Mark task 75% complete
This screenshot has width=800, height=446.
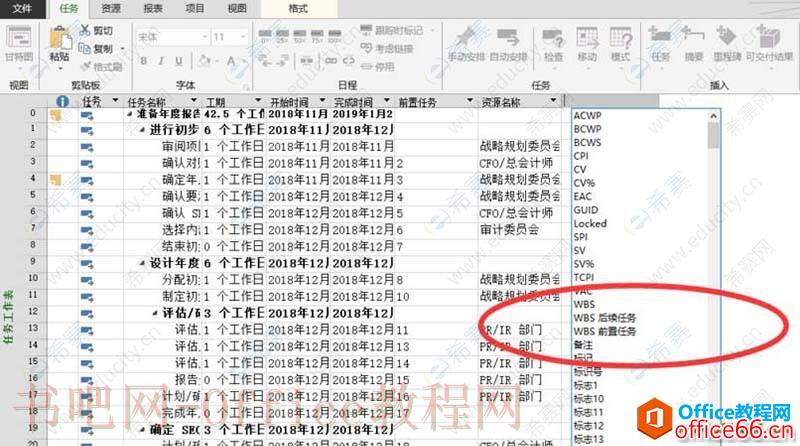pos(317,35)
